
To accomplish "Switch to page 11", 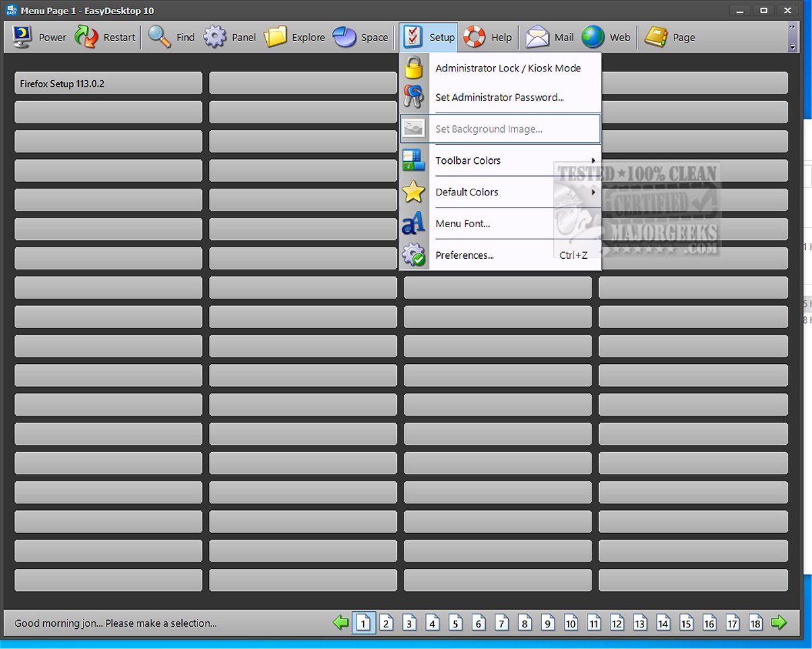I will 594,623.
